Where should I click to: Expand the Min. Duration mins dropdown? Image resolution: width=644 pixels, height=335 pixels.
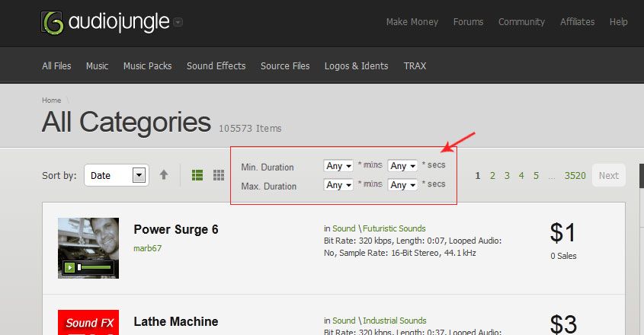click(x=338, y=166)
